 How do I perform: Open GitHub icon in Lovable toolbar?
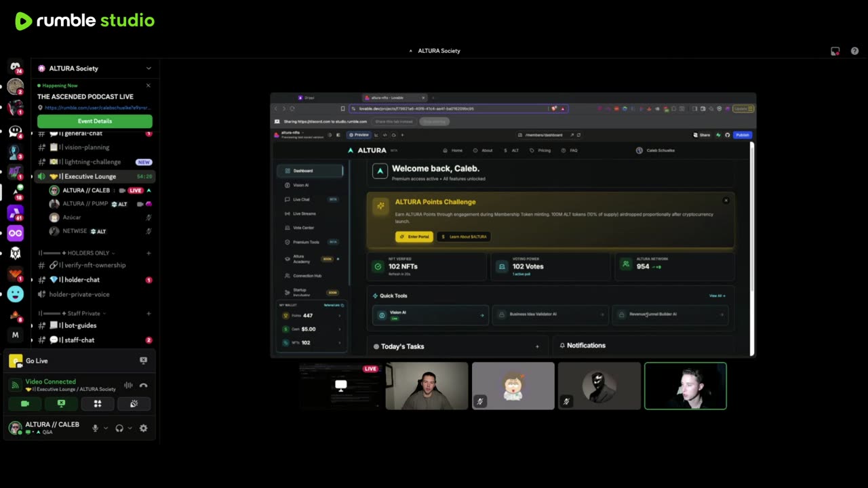click(x=727, y=135)
